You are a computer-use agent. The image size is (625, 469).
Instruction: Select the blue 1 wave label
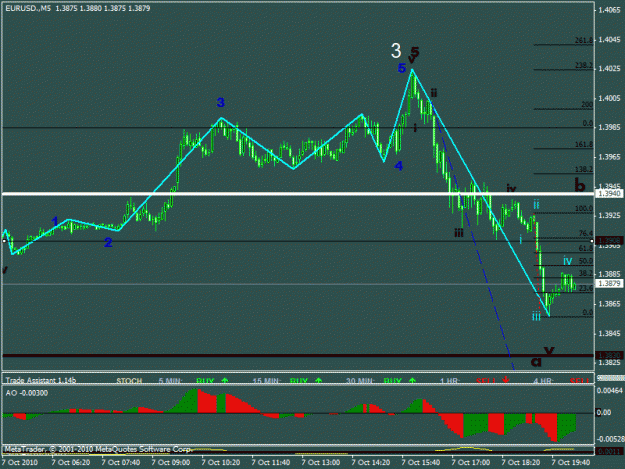(55, 221)
